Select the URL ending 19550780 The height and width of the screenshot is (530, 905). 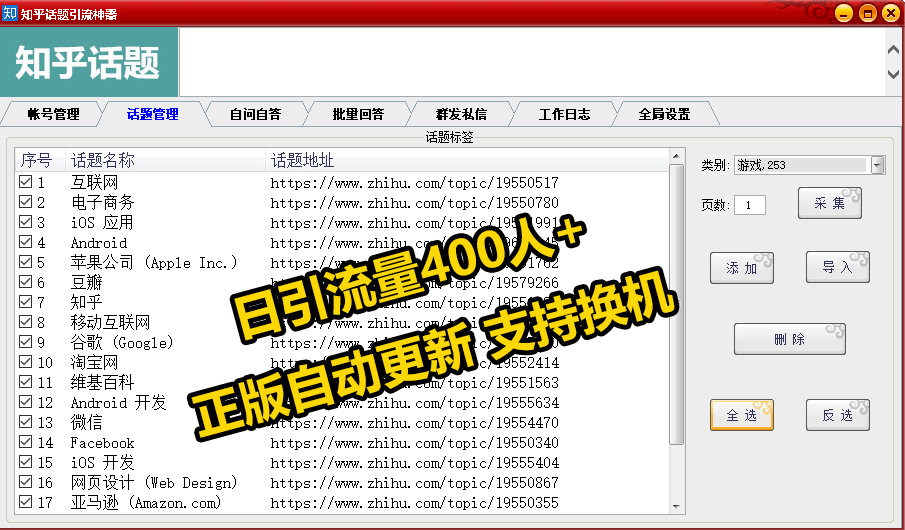414,203
